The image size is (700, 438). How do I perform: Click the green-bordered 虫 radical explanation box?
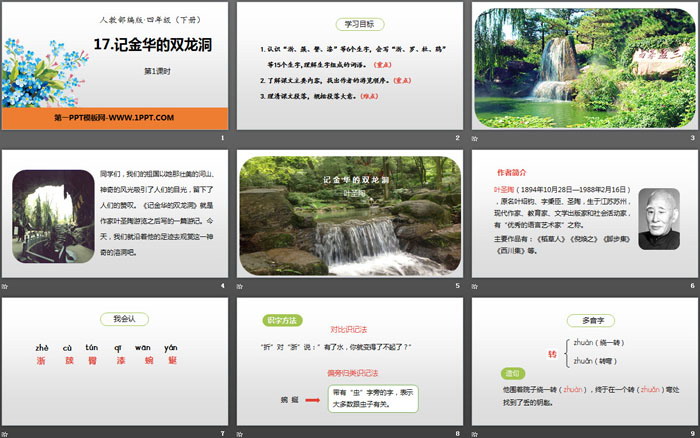coord(371,401)
